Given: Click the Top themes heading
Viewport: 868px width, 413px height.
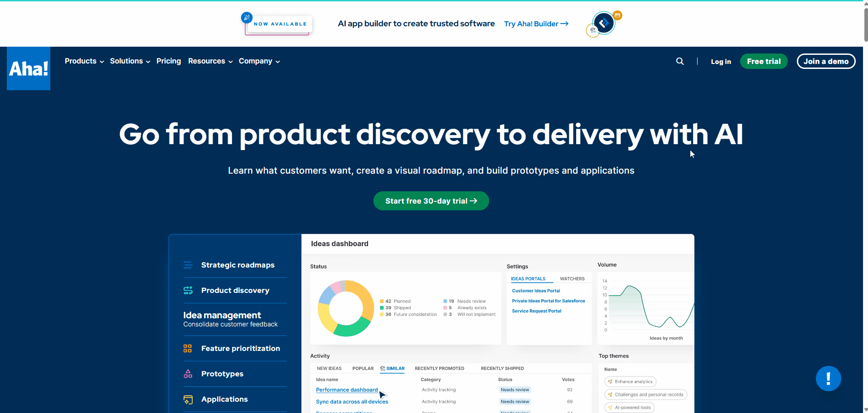Looking at the screenshot, I should [613, 356].
